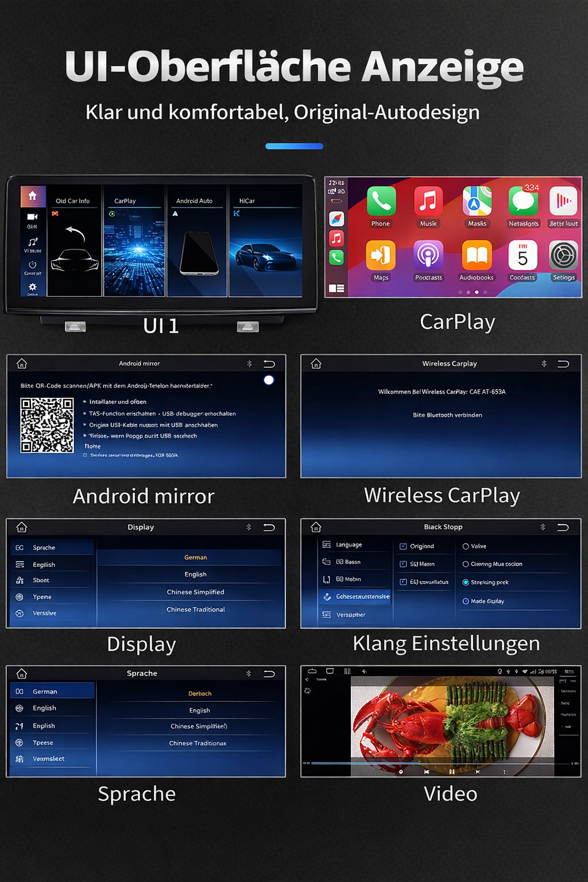Launch the Music app in CarPlay grid
The height and width of the screenshot is (882, 588).
pyautogui.click(x=428, y=201)
